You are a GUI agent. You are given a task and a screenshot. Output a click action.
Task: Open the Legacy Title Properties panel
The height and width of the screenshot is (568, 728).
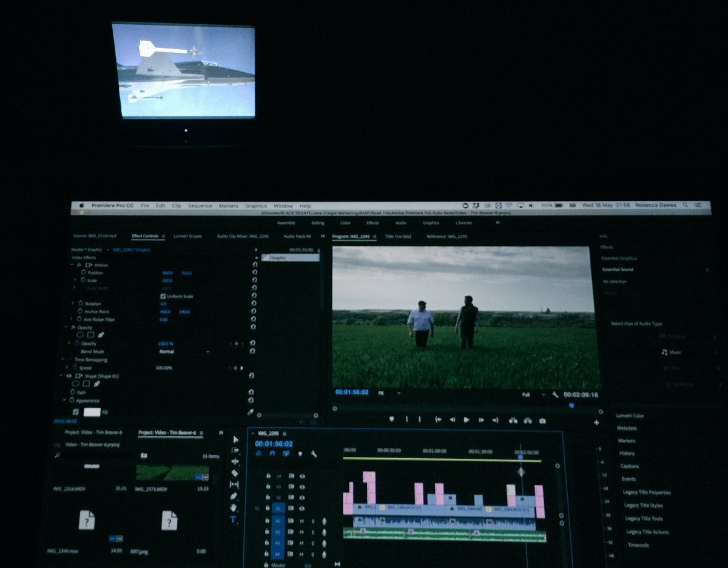pyautogui.click(x=647, y=492)
